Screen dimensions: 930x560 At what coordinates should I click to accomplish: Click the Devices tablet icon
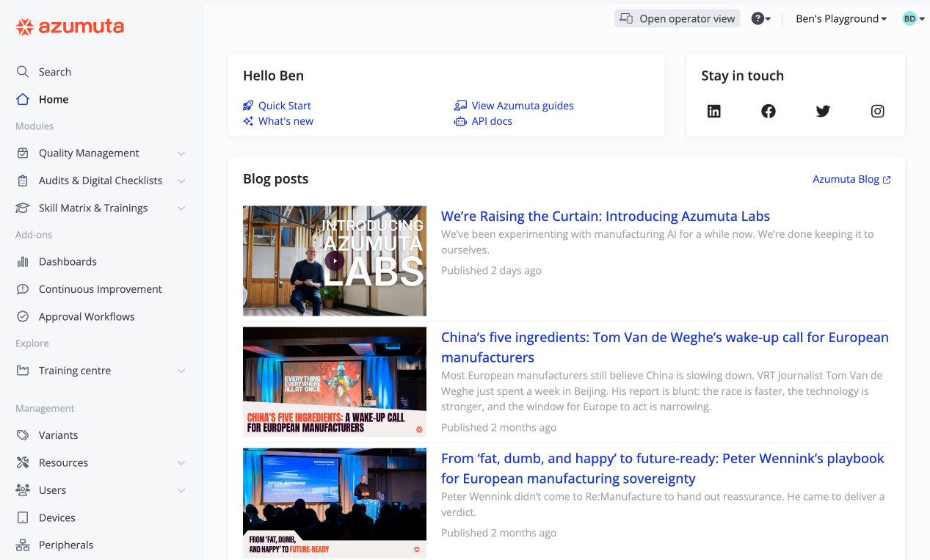pyautogui.click(x=23, y=518)
